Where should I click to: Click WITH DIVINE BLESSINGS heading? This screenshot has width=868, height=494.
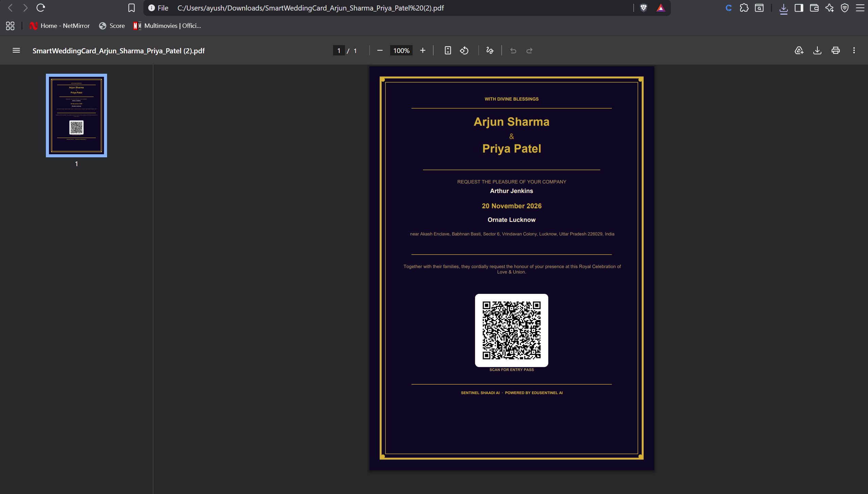(x=511, y=99)
